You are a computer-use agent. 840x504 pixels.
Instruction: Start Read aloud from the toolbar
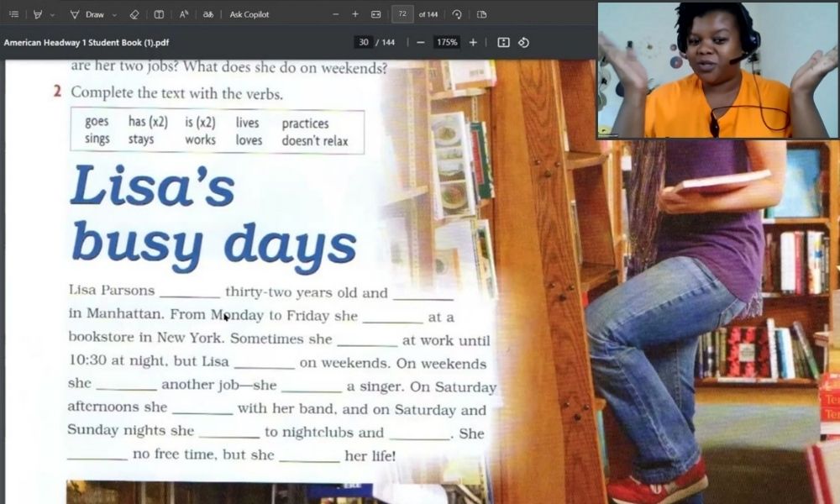click(x=184, y=14)
